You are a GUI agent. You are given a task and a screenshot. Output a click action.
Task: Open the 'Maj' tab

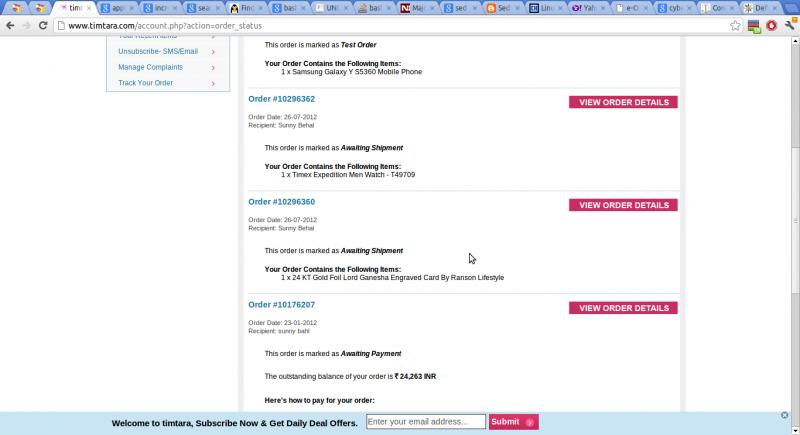[417, 8]
